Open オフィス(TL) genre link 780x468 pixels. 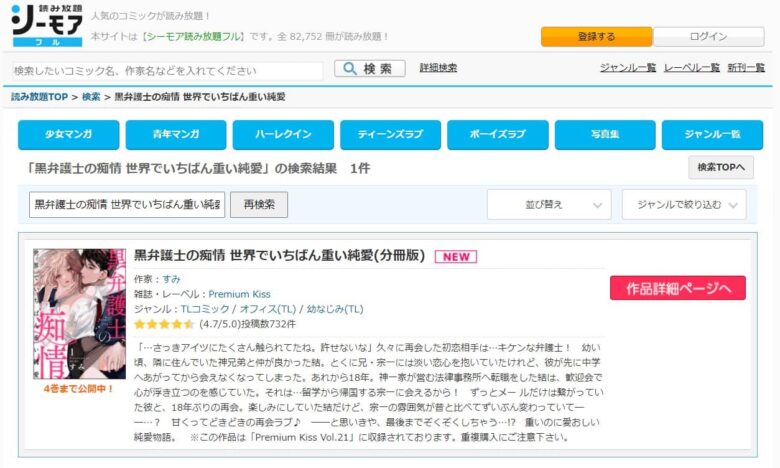point(268,309)
